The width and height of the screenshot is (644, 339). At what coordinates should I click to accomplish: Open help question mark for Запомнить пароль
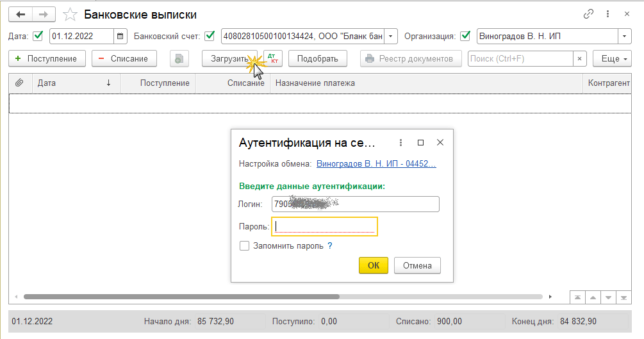330,245
